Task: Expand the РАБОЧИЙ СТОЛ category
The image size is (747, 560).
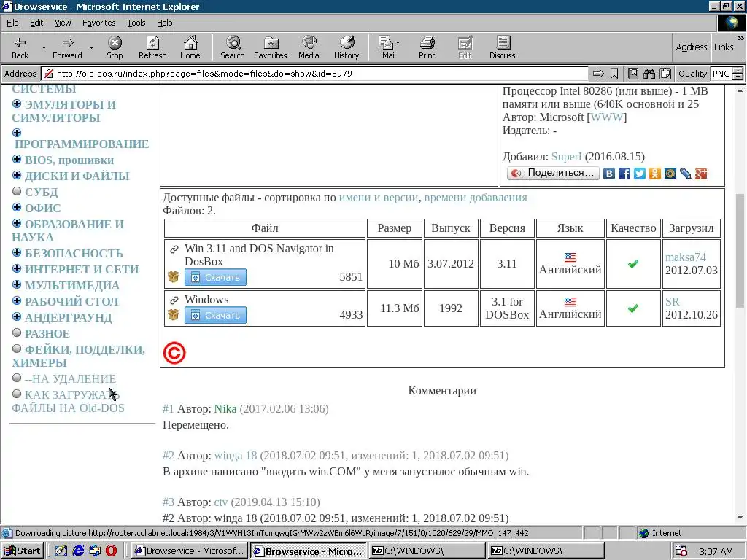Action: click(x=17, y=300)
